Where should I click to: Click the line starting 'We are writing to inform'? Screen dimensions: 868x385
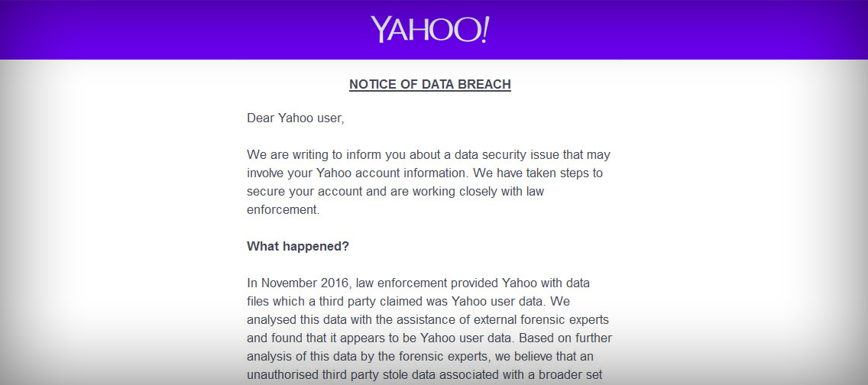(429, 155)
